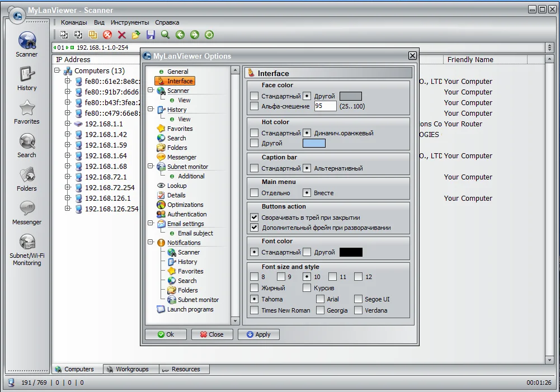Open Favorites star in left sidebar
Image resolution: width=560 pixels, height=392 pixels.
[27, 112]
